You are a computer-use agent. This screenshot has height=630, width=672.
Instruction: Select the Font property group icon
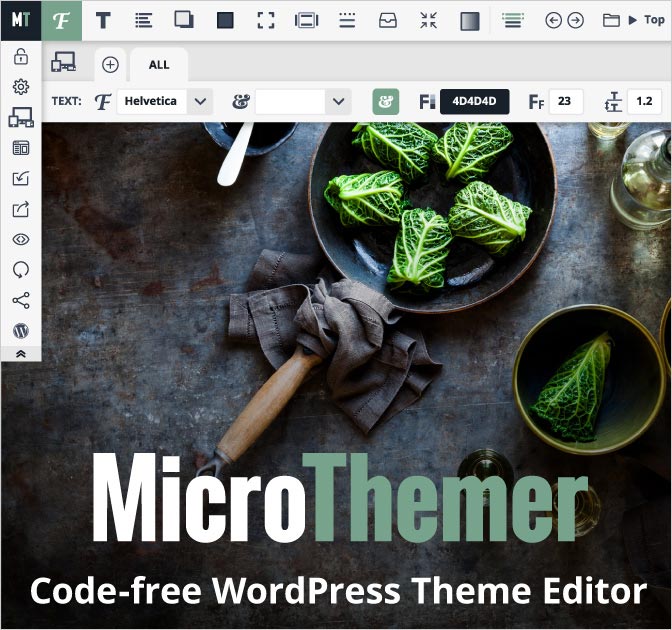pyautogui.click(x=61, y=20)
